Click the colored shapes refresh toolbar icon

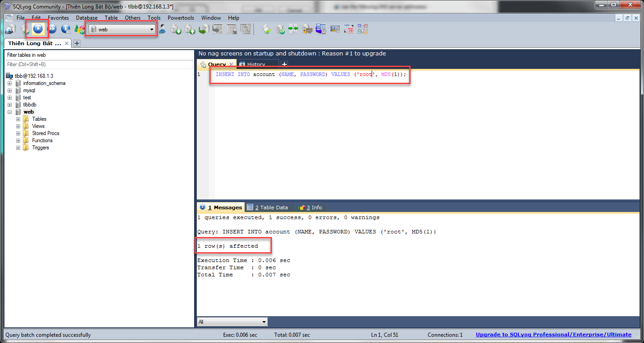coord(79,29)
